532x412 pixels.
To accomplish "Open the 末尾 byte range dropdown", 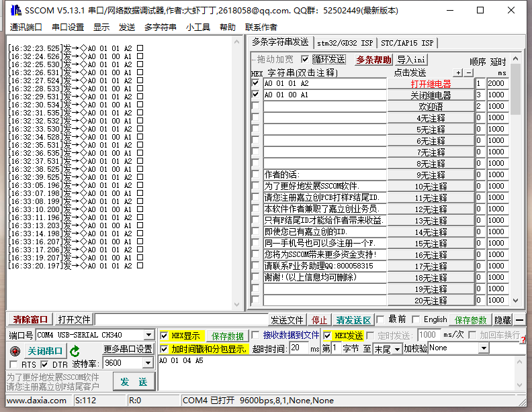I will [397, 349].
